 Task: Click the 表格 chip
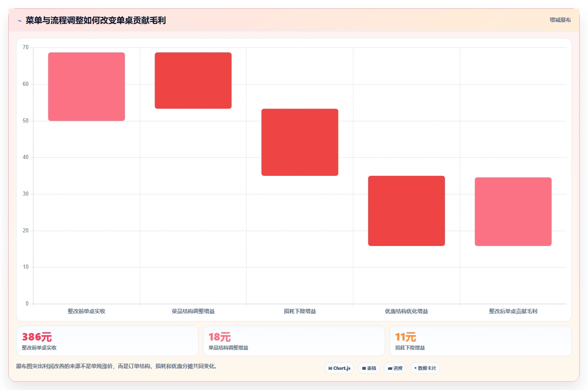pyautogui.click(x=369, y=368)
